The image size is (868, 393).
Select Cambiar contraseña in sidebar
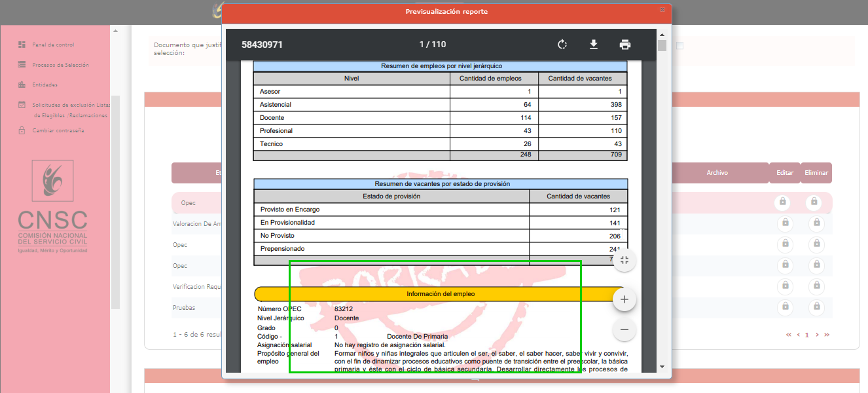[58, 130]
